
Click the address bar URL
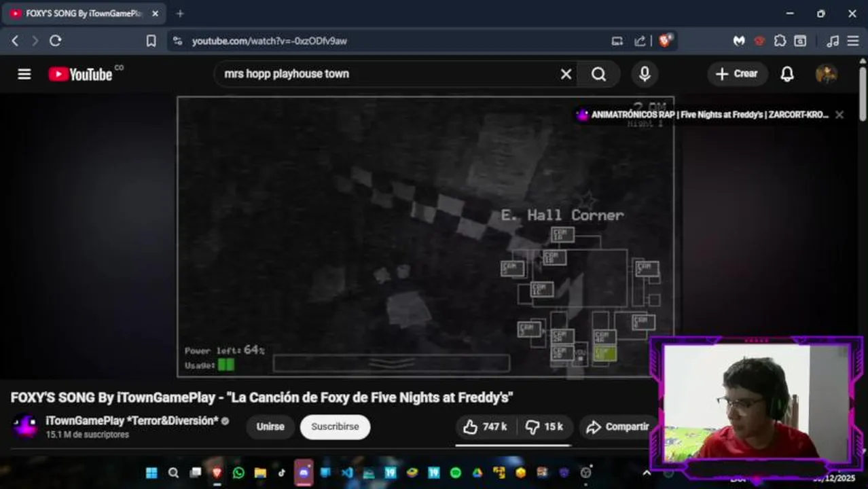tap(269, 41)
